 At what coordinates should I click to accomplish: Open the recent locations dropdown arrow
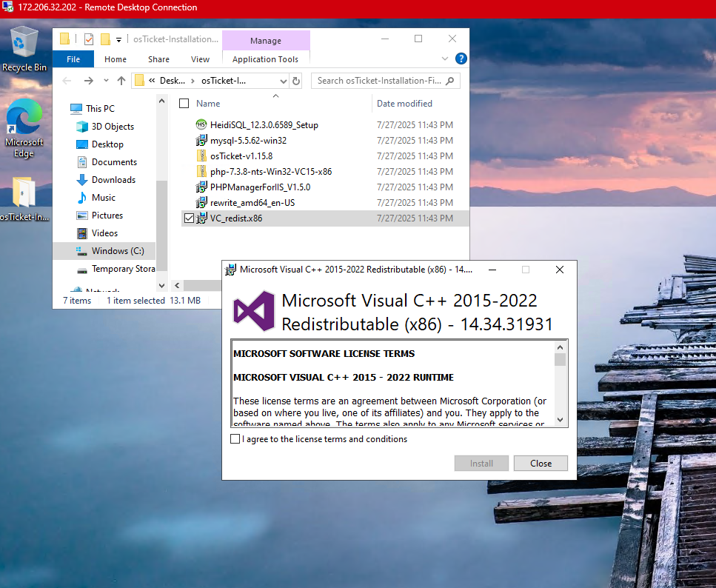(x=106, y=81)
